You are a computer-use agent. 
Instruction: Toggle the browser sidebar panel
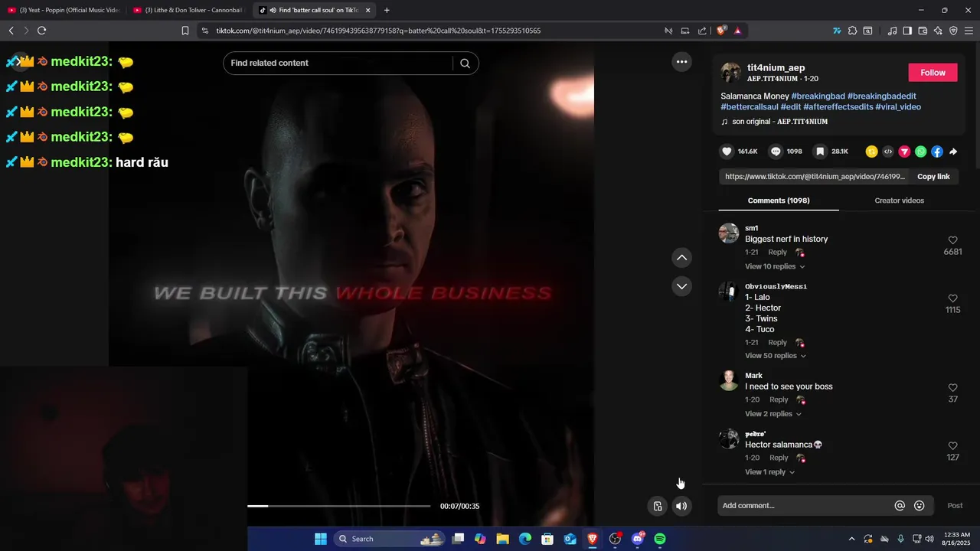[x=907, y=31]
